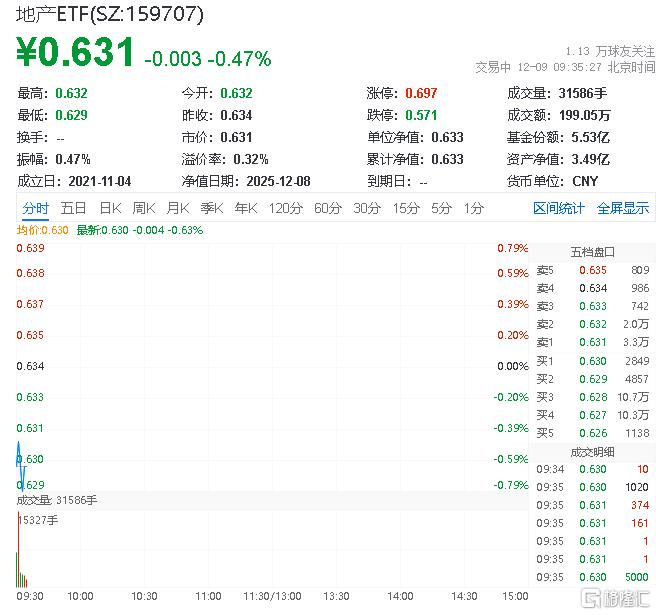Open 全屏显示 fullscreen view
Screen dimensions: 656x615
click(x=623, y=208)
